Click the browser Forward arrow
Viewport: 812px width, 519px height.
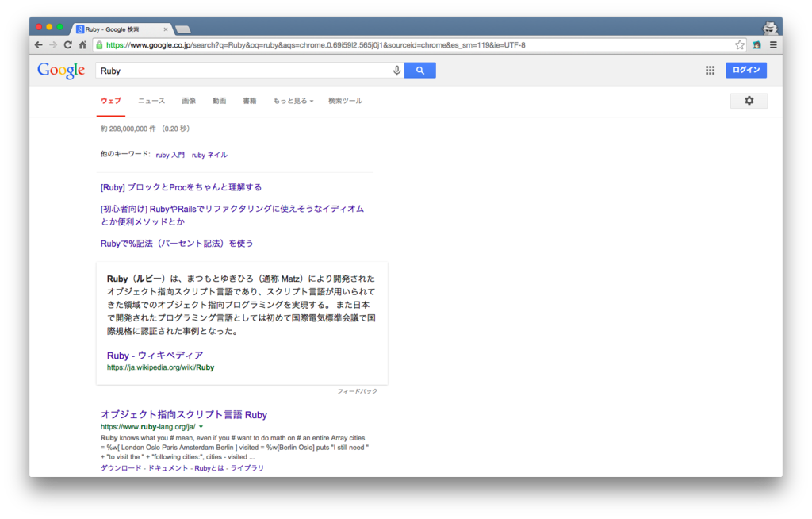53,45
